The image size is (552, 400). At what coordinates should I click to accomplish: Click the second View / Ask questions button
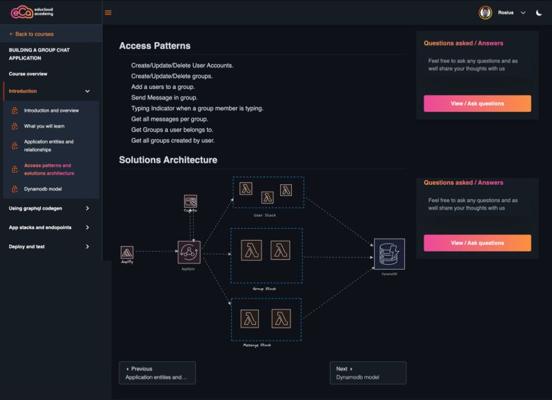(x=477, y=243)
